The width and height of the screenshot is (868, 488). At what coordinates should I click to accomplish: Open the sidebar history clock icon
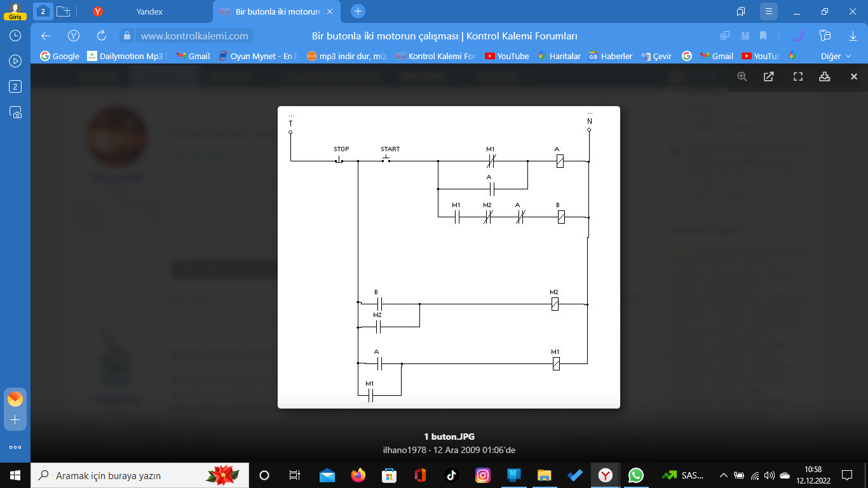pyautogui.click(x=15, y=36)
